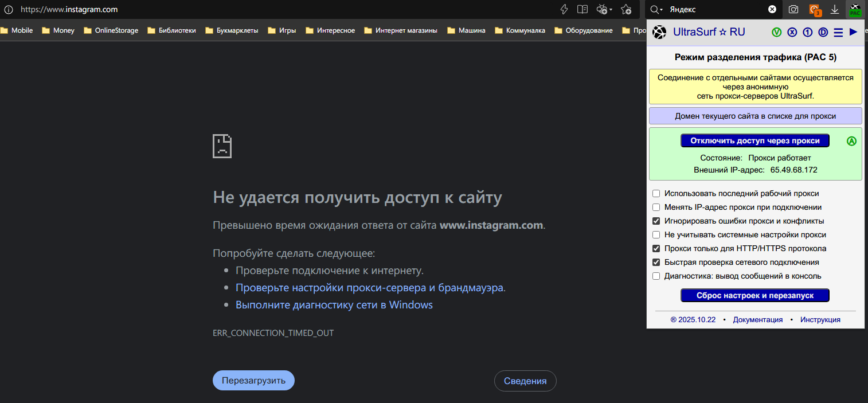
Task: Uncheck Игнорировать ошибки прокси и конфликты
Action: click(x=656, y=221)
